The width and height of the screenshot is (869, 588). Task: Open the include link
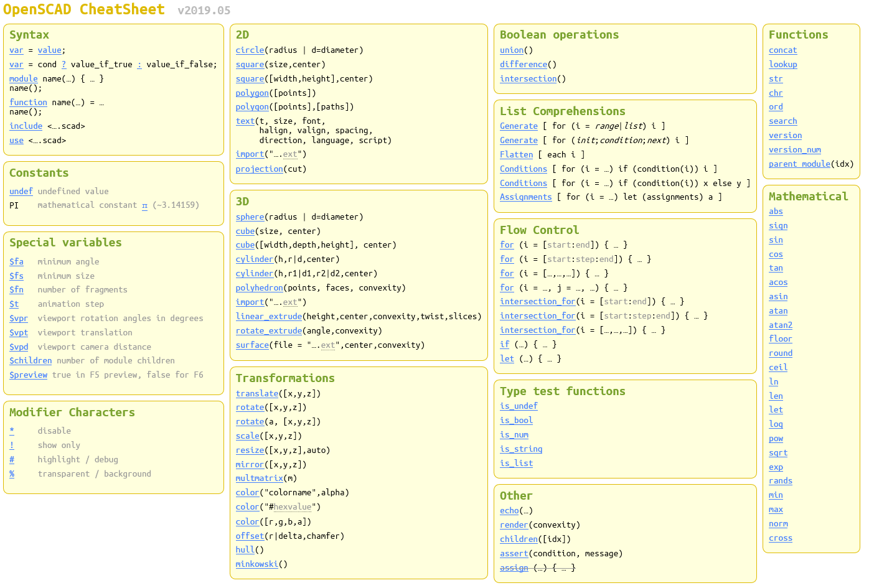pos(26,126)
